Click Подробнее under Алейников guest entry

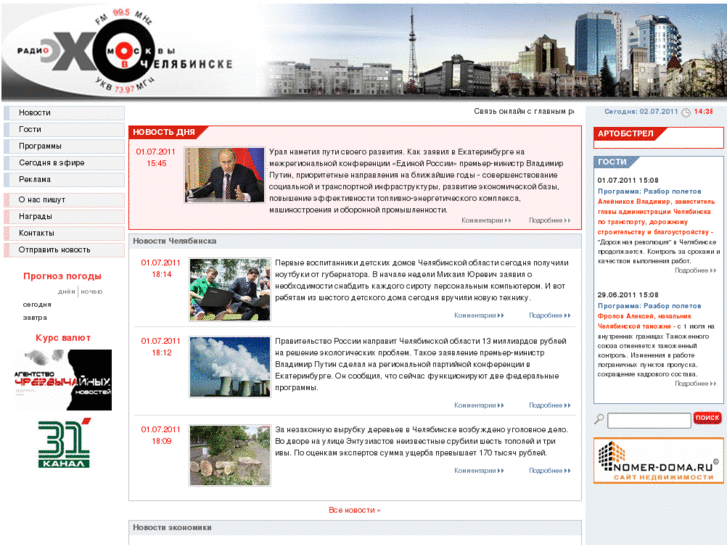coord(695,270)
